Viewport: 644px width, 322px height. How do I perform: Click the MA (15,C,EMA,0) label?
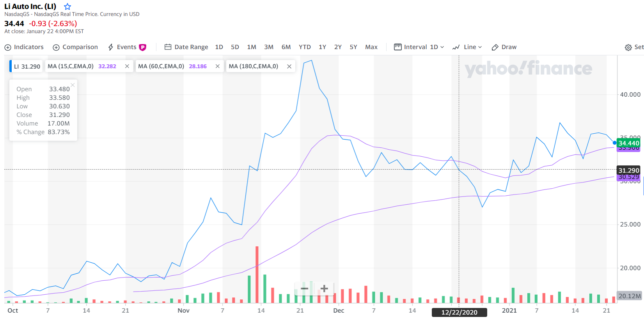tap(71, 66)
